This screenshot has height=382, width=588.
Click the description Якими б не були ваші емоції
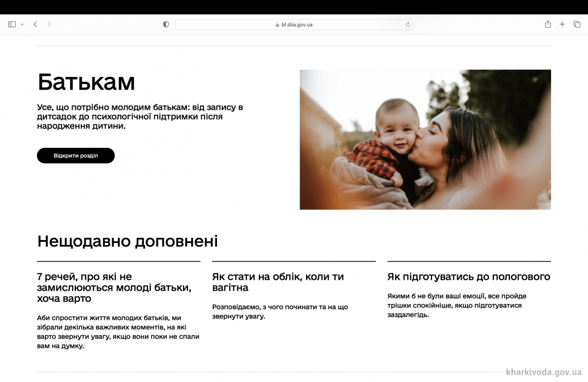point(457,305)
